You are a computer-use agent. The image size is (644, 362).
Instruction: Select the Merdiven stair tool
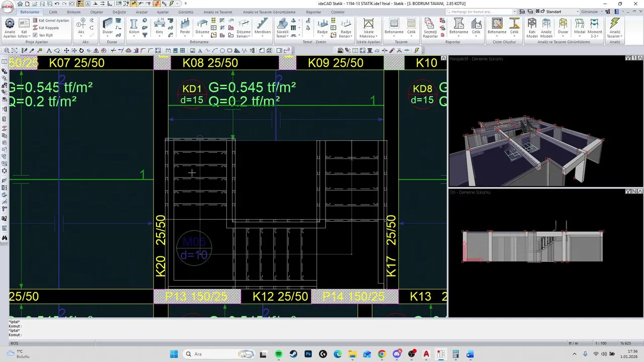262,28
